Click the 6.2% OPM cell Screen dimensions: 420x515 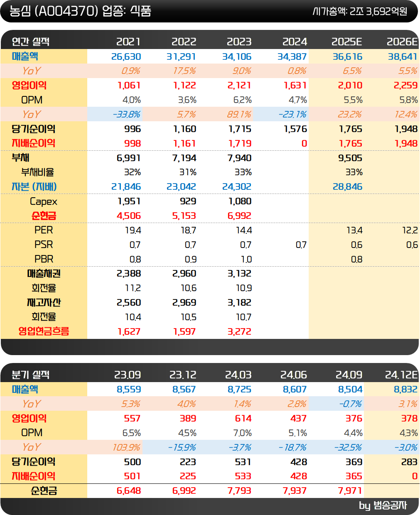(x=243, y=100)
